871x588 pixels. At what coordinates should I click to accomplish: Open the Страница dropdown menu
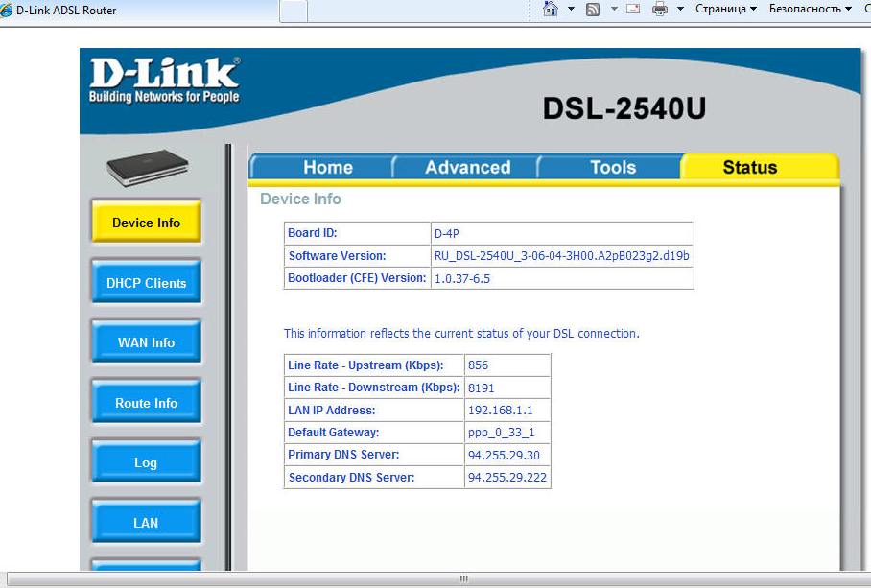(x=726, y=9)
